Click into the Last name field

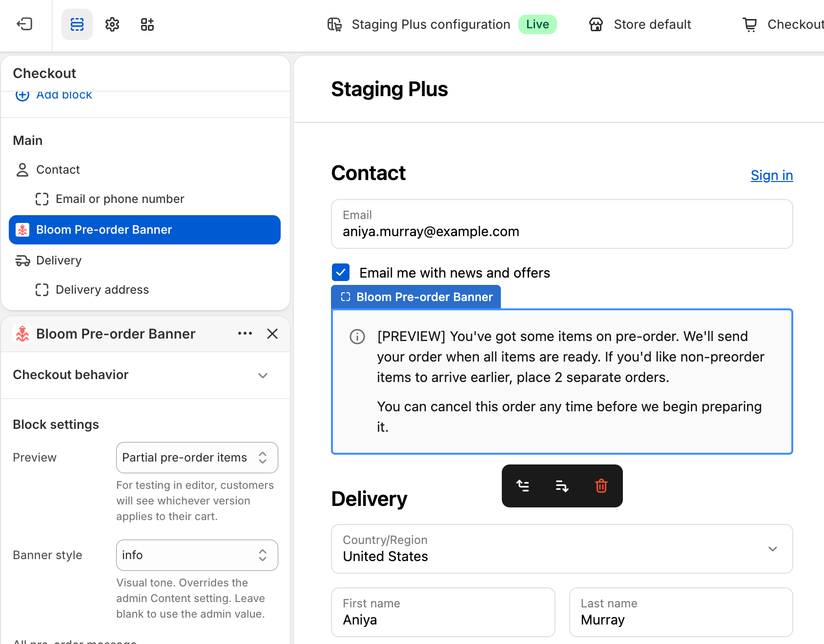coord(681,612)
